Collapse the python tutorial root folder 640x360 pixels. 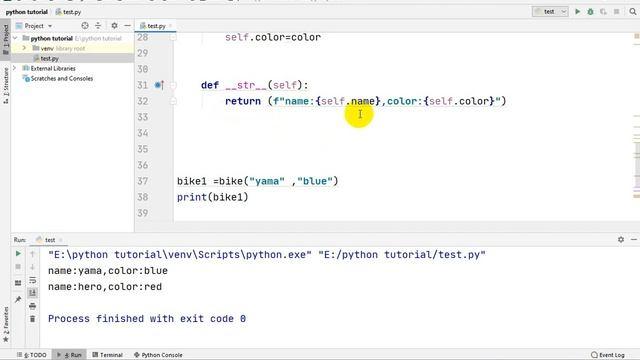click(x=15, y=38)
